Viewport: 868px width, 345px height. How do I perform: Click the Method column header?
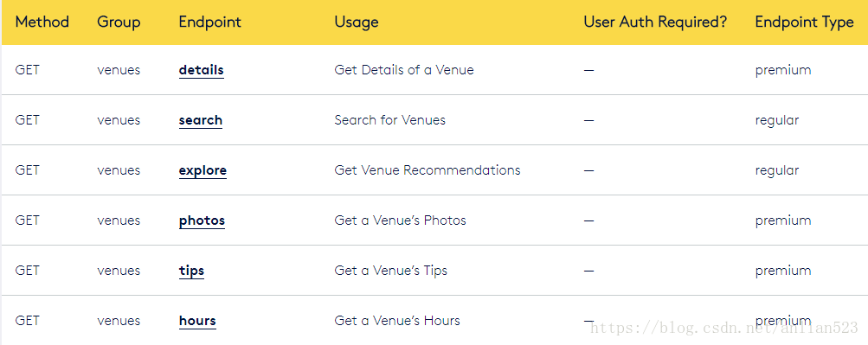point(42,22)
